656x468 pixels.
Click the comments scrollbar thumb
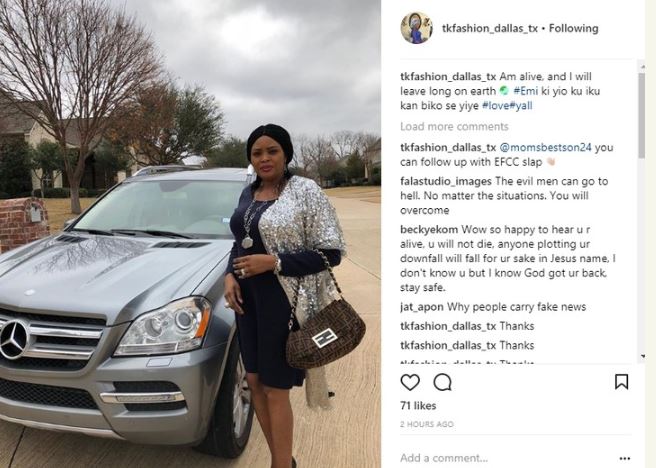[641, 115]
